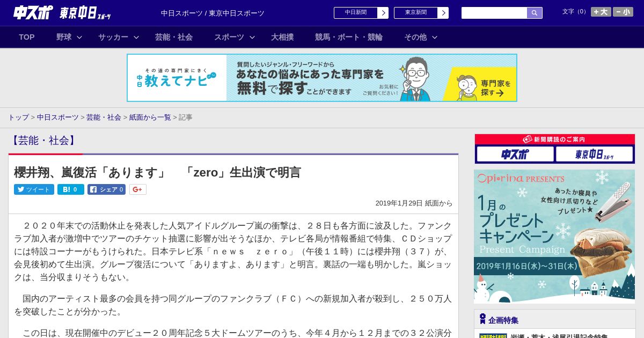Open Opiorina 1月のプレゼントキャンペーン ad
Viewport: 644px width, 338px height.
coord(554,237)
